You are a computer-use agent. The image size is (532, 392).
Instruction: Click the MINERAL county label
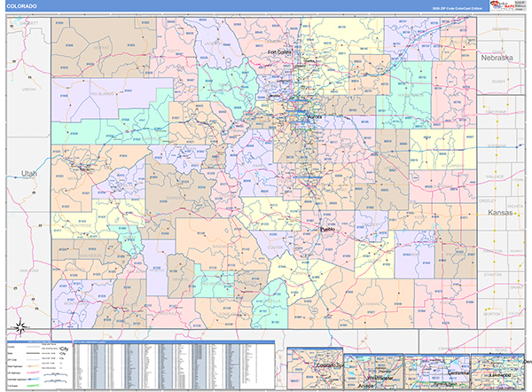pos(181,279)
